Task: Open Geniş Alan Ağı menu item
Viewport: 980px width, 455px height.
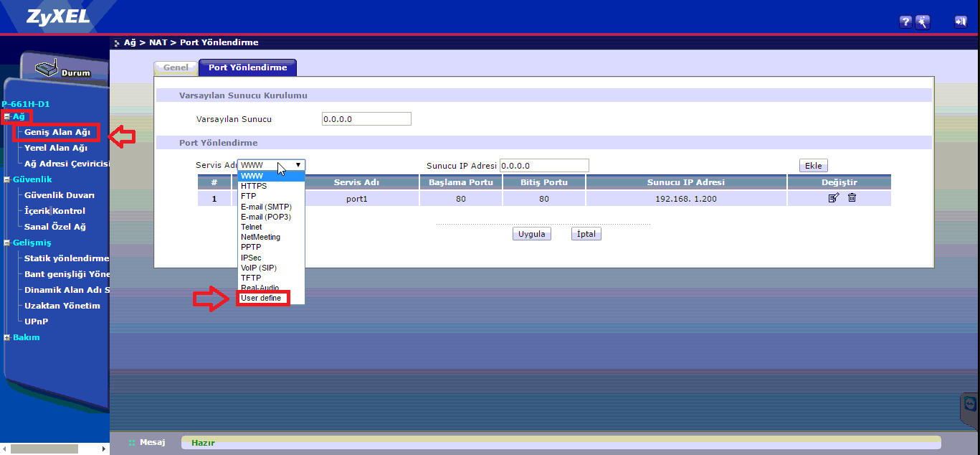Action: [57, 132]
